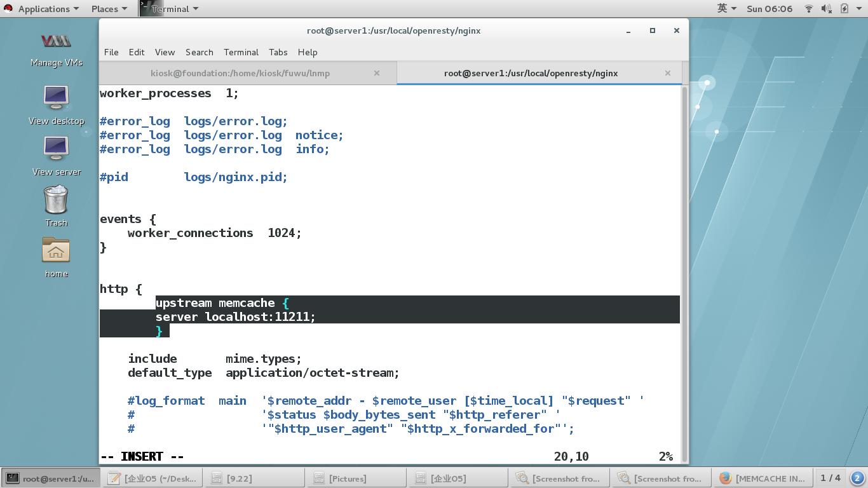Image resolution: width=868 pixels, height=488 pixels.
Task: Switch to kiosk@foundation lnmp tab
Action: click(x=240, y=73)
